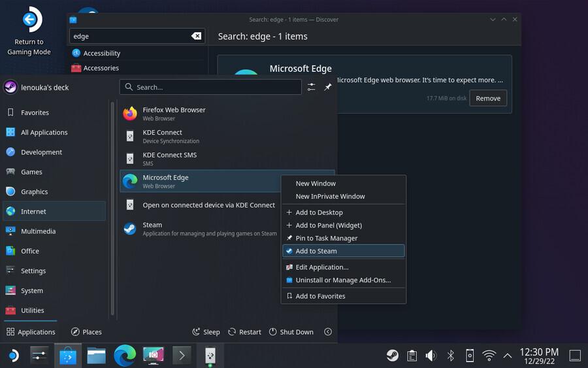The width and height of the screenshot is (588, 368).
Task: Click the Restart button
Action: click(244, 331)
